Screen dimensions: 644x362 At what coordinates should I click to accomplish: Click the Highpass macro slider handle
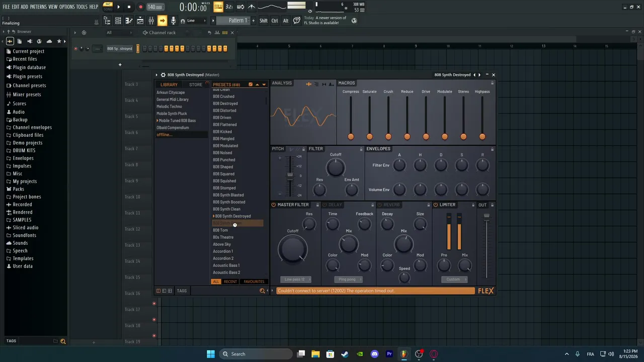[x=482, y=136]
